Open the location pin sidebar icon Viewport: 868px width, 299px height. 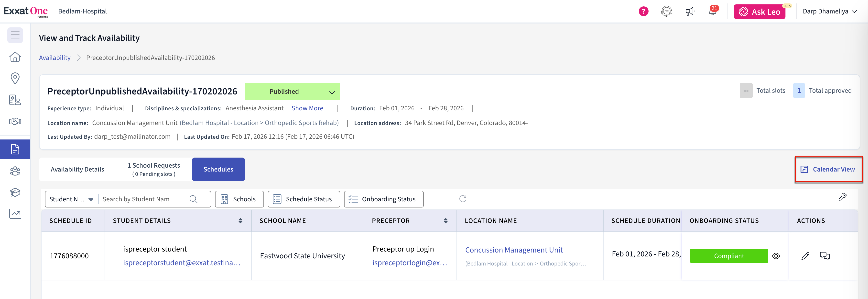click(x=15, y=78)
